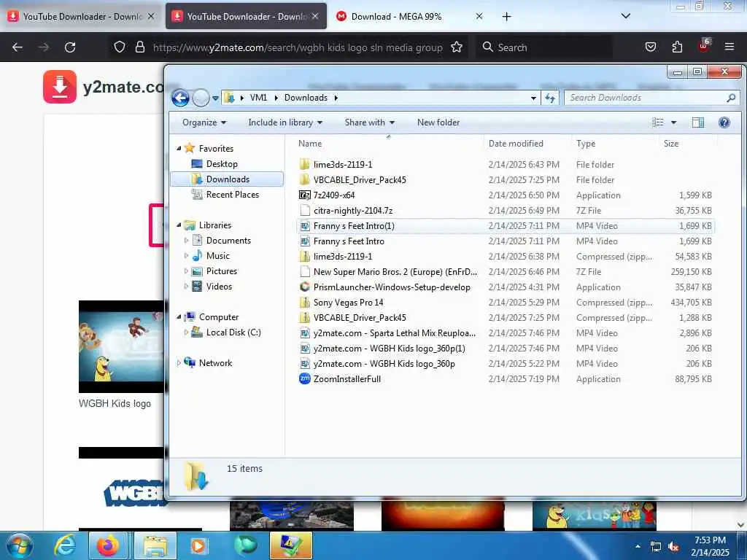
Task: Reload the y2mate page
Action: coord(70,47)
